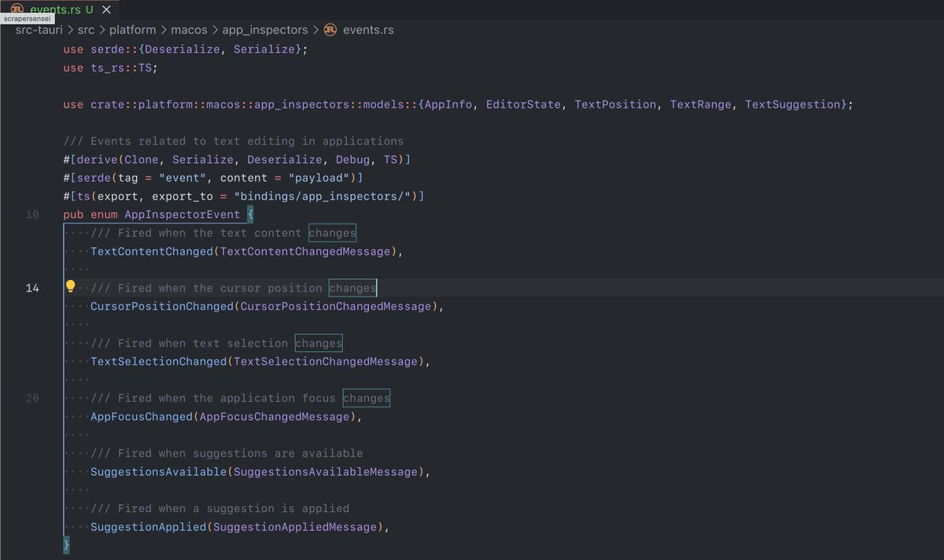
Task: Click the EditorState import name
Action: tap(523, 104)
